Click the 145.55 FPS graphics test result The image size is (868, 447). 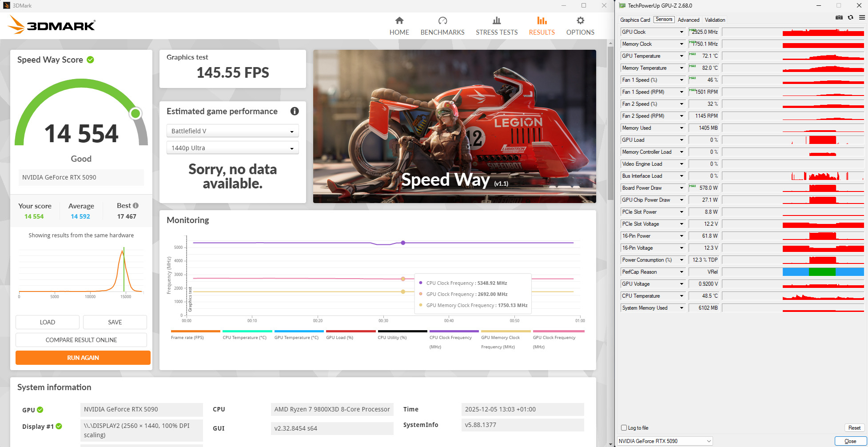coord(233,72)
